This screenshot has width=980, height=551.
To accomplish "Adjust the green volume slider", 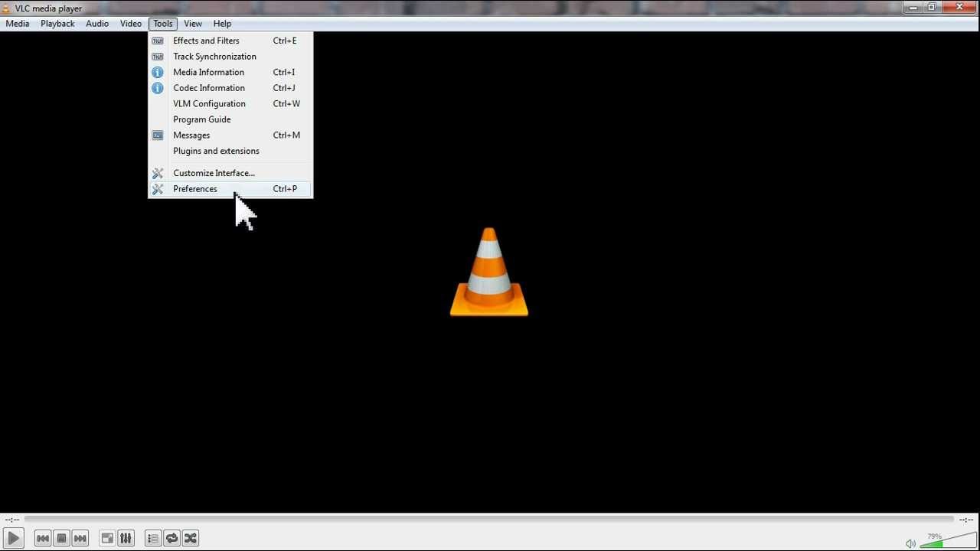I will [x=948, y=541].
